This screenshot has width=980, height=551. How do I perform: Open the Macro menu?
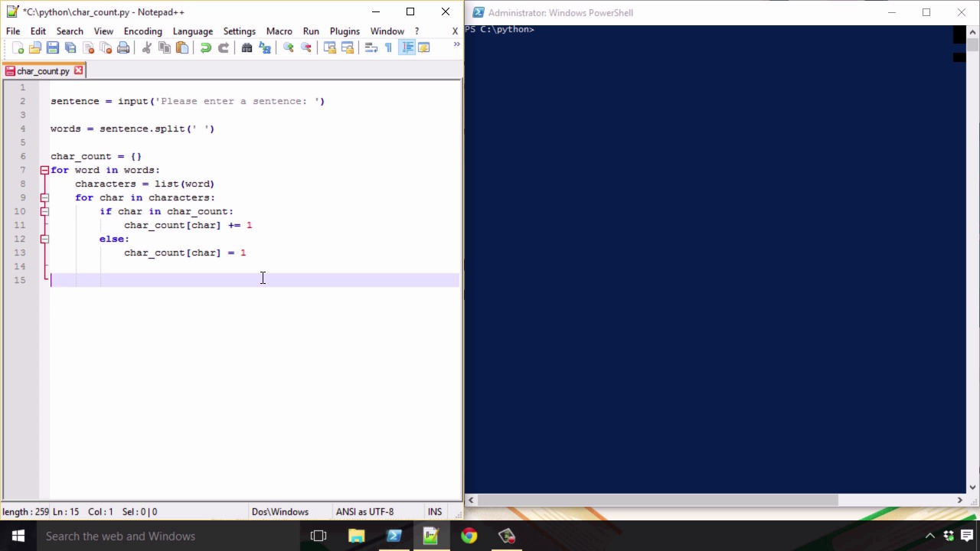[x=279, y=31]
